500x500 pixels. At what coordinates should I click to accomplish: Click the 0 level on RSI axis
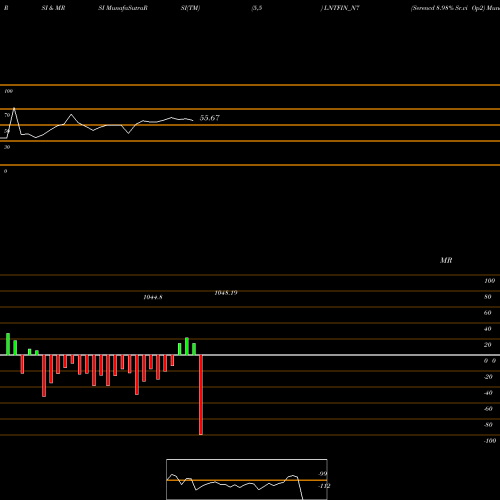click(x=5, y=171)
